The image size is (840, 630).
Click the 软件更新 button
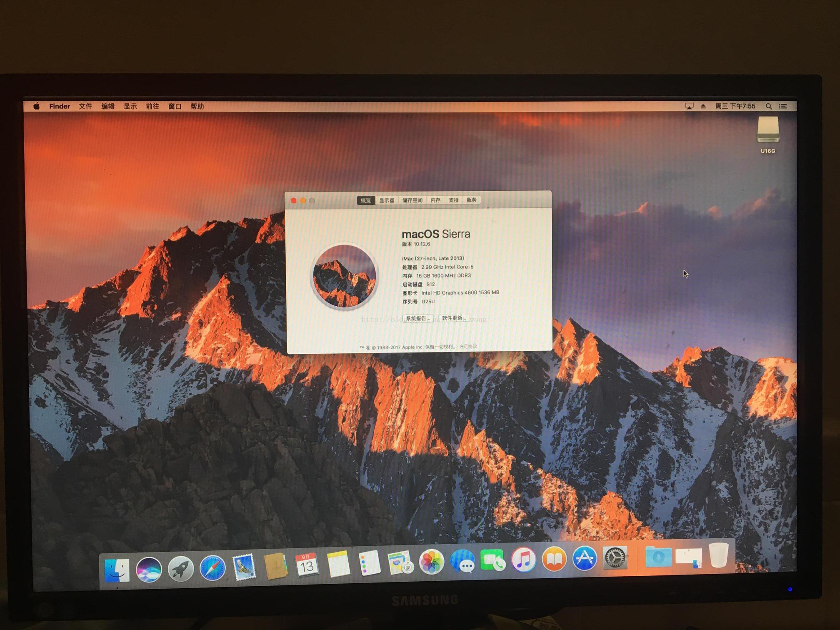(454, 318)
